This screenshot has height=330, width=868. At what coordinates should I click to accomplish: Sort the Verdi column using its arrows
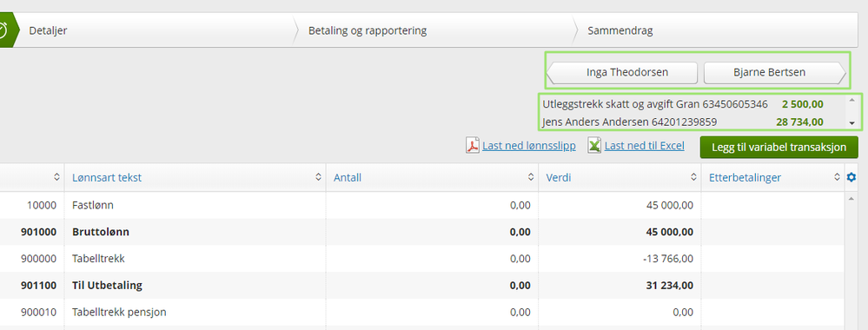693,177
